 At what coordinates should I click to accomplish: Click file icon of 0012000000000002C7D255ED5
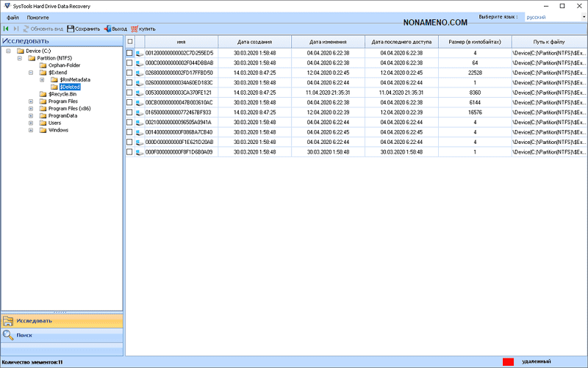(x=140, y=54)
